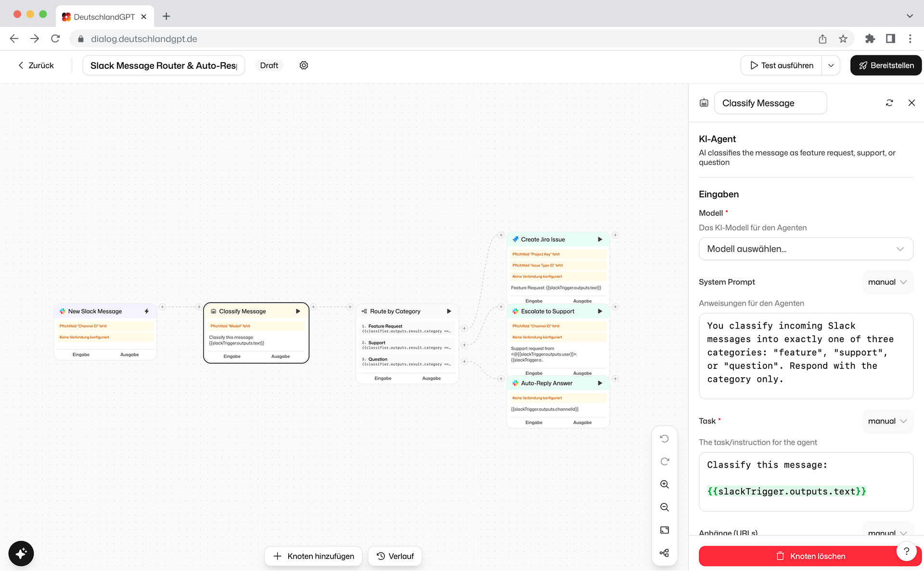This screenshot has width=924, height=571.
Task: Click the AI assistant sparkle button
Action: coord(21,553)
